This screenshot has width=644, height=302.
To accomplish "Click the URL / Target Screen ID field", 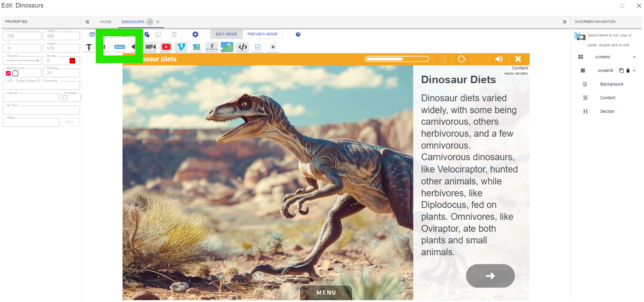I will point(41,85).
